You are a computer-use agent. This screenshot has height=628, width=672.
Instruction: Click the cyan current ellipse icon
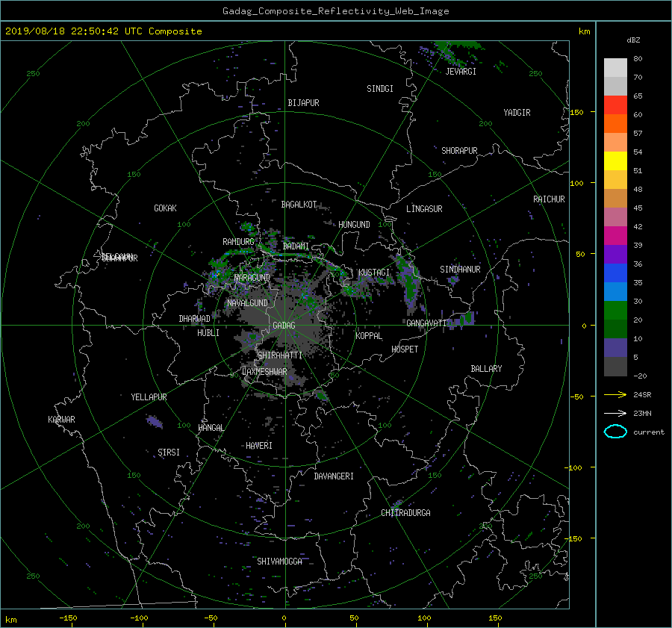[x=615, y=432]
